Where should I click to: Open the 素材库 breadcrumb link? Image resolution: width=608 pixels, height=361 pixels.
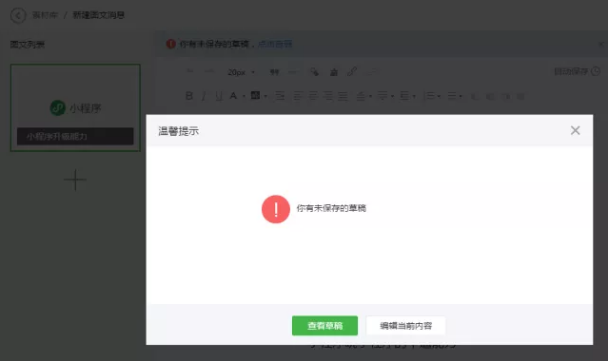(45, 15)
